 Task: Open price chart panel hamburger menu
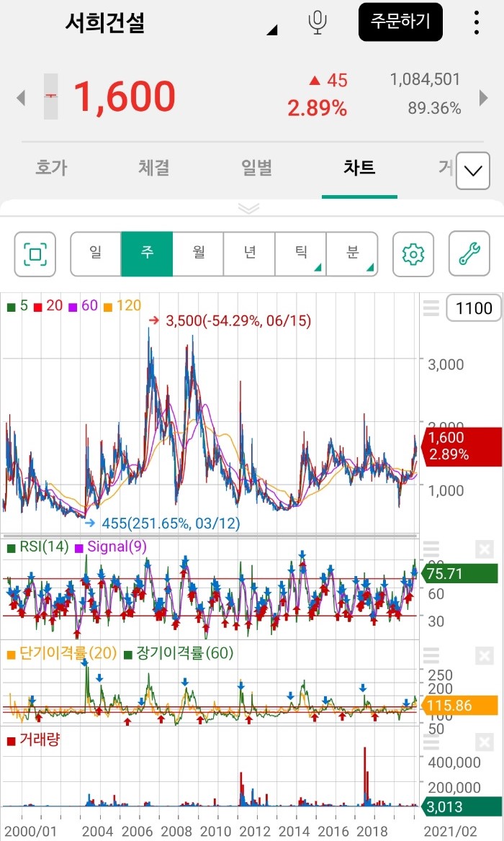click(431, 308)
